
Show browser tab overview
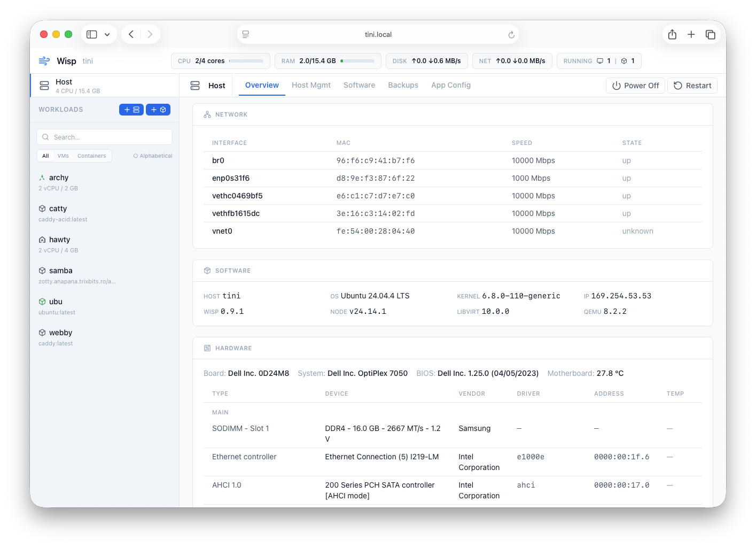coord(711,34)
